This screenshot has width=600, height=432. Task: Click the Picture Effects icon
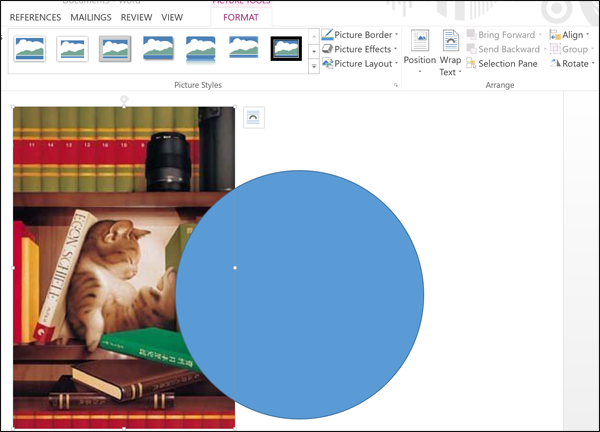[327, 49]
